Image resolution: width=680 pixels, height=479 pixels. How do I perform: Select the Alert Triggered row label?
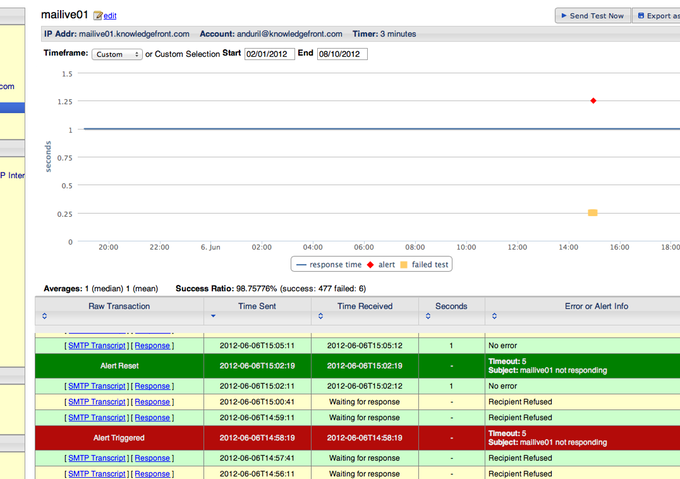[x=119, y=438]
